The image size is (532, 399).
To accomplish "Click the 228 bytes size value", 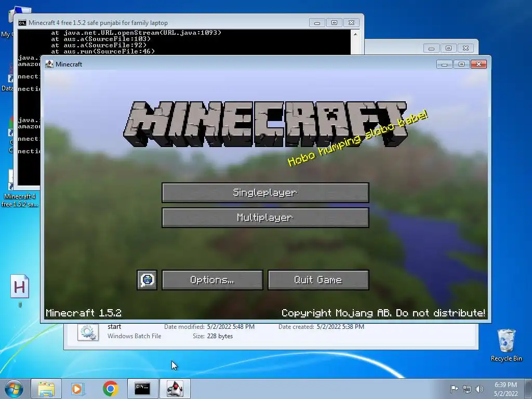I will tap(220, 336).
